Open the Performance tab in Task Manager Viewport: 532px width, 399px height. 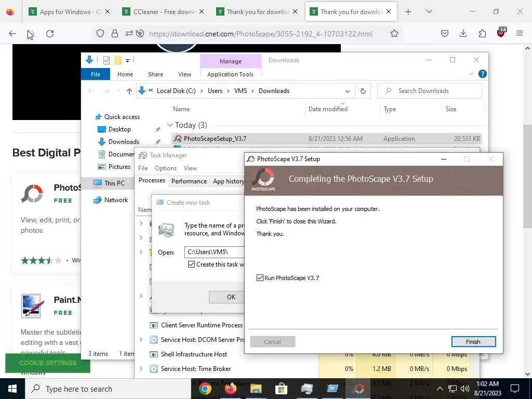[x=189, y=181]
